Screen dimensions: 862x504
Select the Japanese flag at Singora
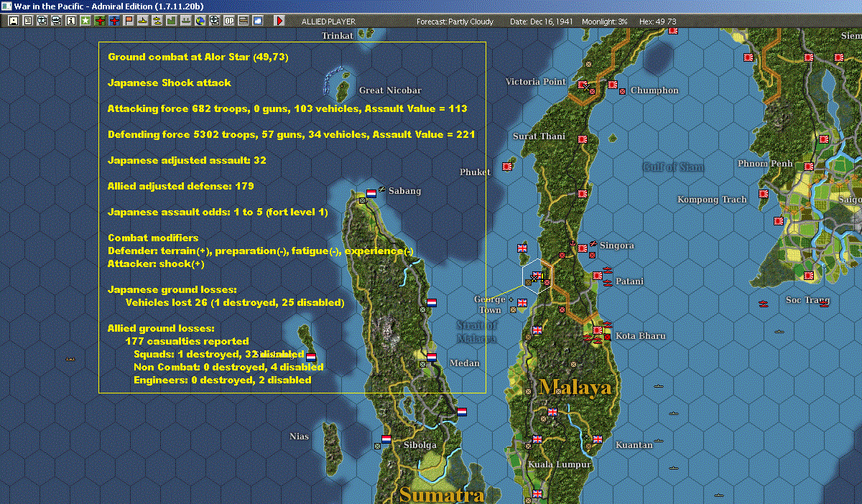click(x=583, y=248)
